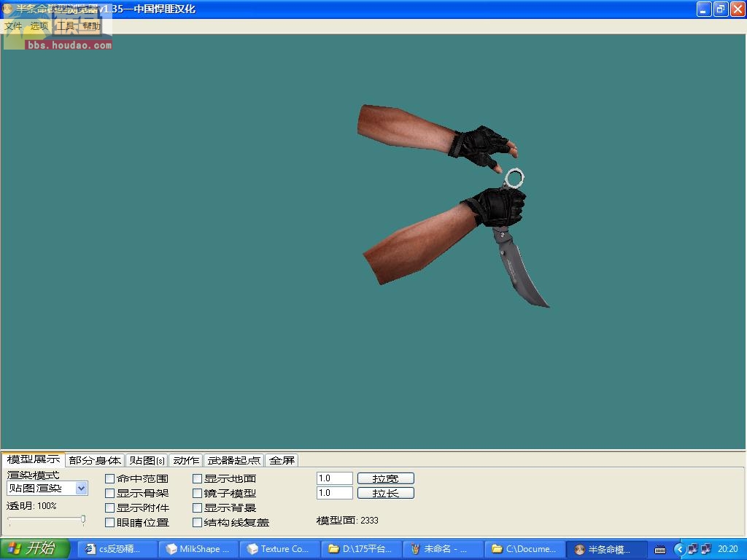747x560 pixels.
Task: Enable the 结构线复盖 checkbox
Action: [197, 523]
